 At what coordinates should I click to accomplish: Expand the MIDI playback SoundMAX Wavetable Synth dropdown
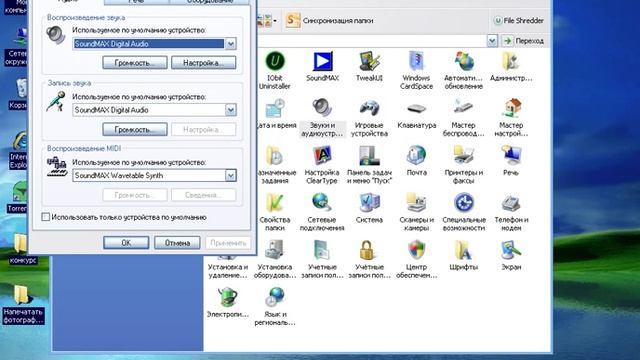(231, 176)
